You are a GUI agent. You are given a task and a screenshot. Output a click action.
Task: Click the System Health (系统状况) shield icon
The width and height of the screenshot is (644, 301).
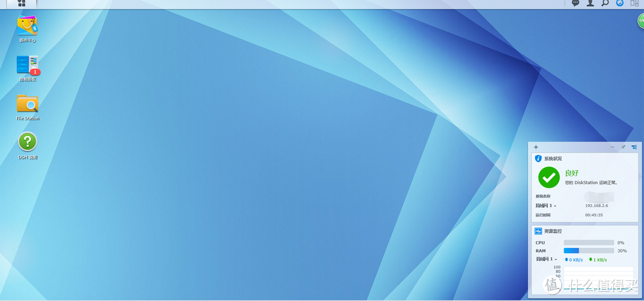(x=538, y=158)
